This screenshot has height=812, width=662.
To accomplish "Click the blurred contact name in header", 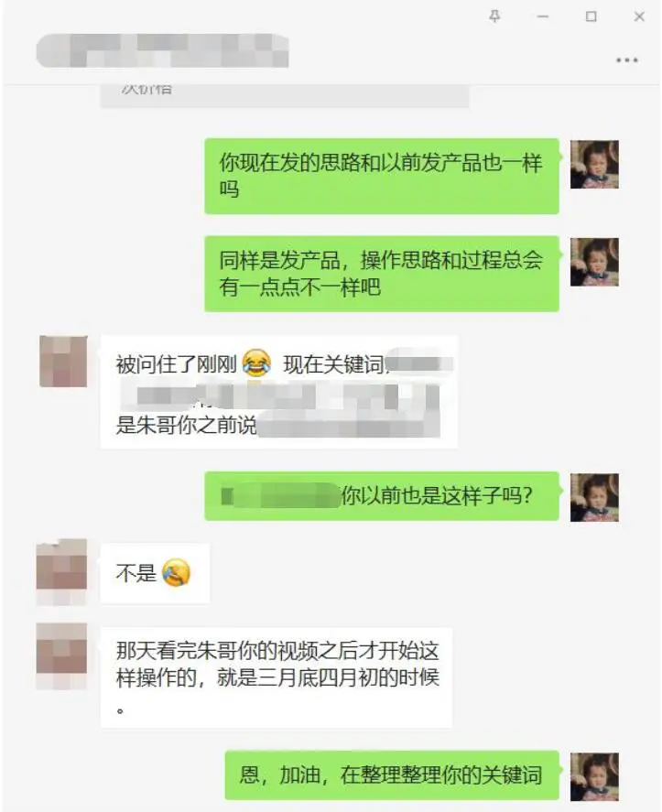I will pos(163,50).
